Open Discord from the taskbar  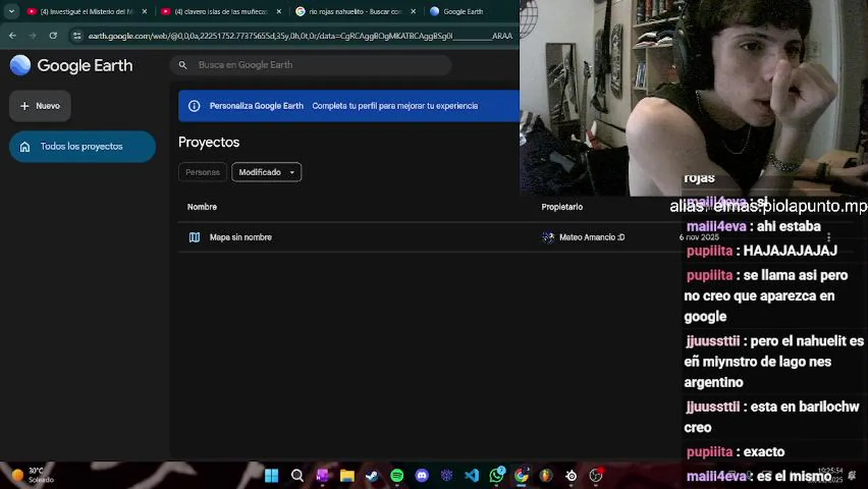point(422,475)
